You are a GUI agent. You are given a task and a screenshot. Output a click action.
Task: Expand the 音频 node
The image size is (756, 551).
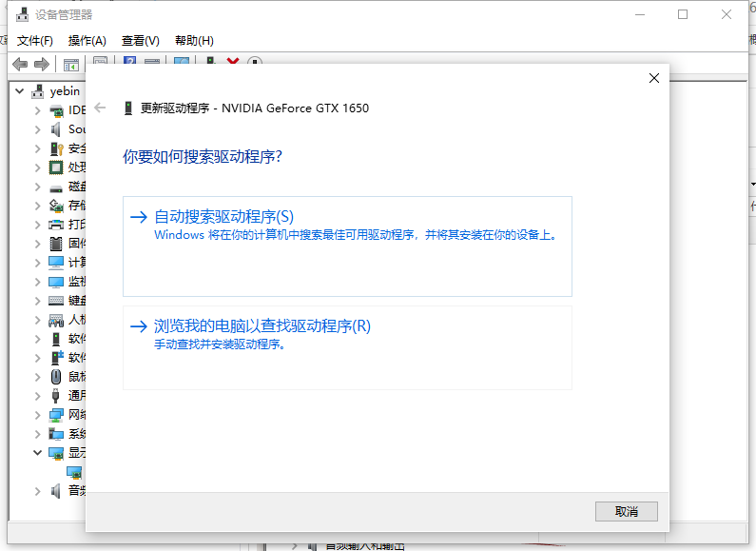pos(38,491)
